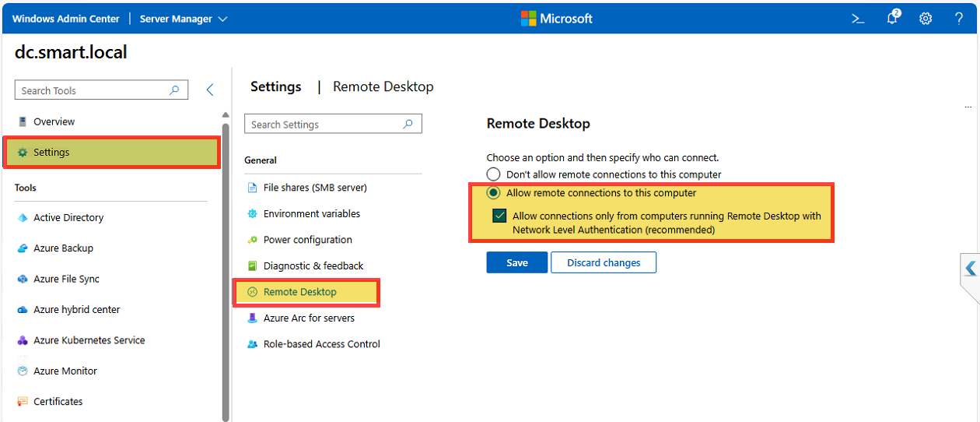980x422 pixels.
Task: Collapse the tools pane with the chevron
Action: (210, 90)
